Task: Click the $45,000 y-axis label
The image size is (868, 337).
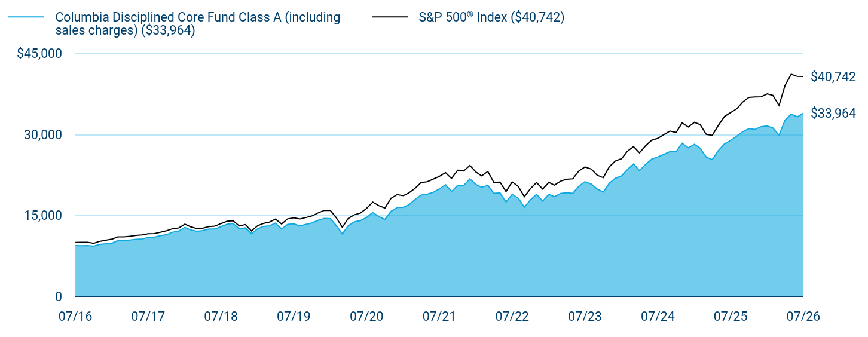Action: [39, 54]
